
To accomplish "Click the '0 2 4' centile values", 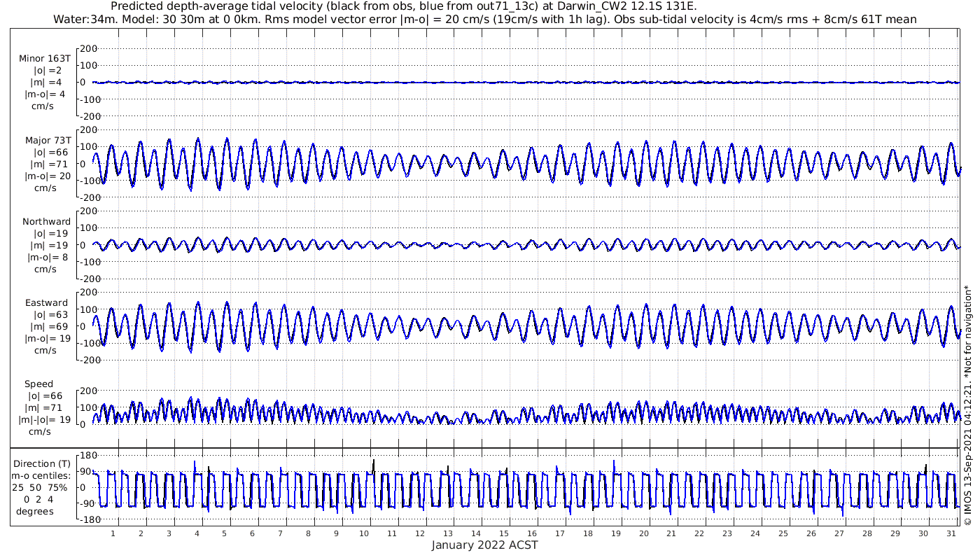I will point(40,499).
